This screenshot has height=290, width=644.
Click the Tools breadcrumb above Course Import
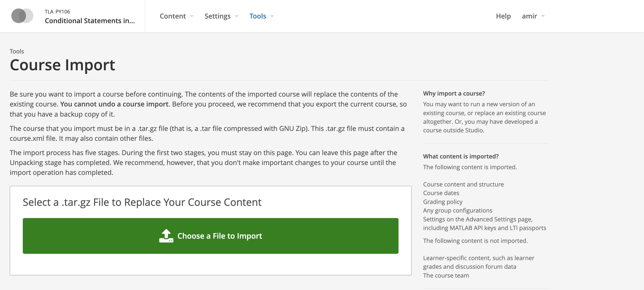[x=16, y=51]
